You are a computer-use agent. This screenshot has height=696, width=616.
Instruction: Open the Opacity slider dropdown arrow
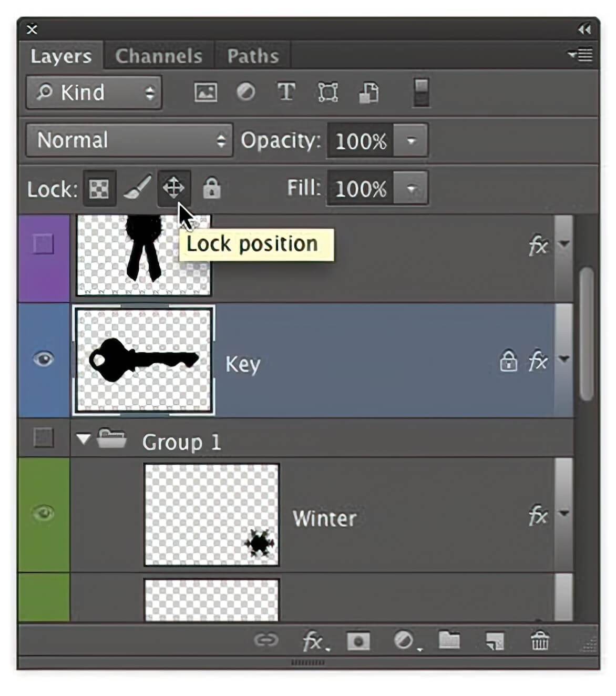[411, 141]
